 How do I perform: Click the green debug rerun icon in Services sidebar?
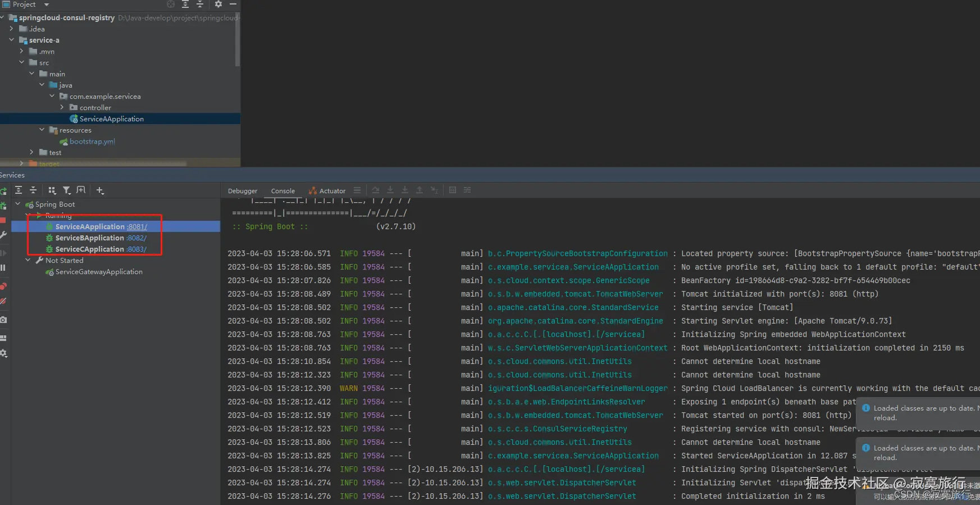point(3,206)
